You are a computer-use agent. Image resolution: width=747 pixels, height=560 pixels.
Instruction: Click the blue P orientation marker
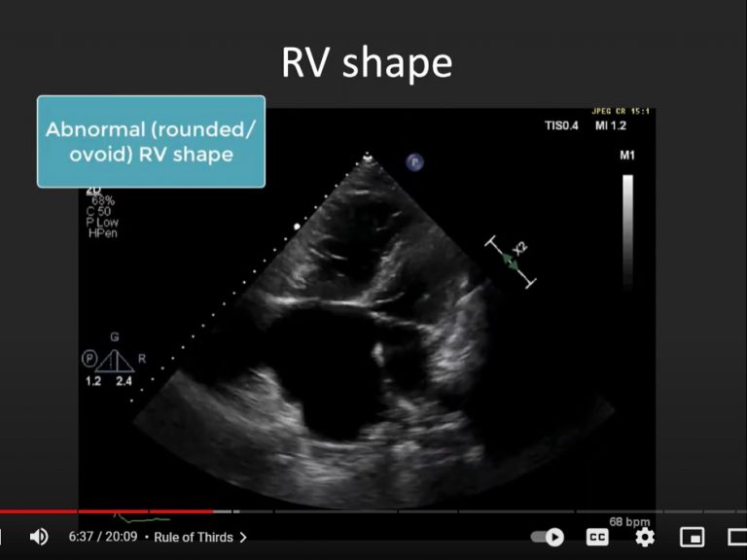pos(414,162)
